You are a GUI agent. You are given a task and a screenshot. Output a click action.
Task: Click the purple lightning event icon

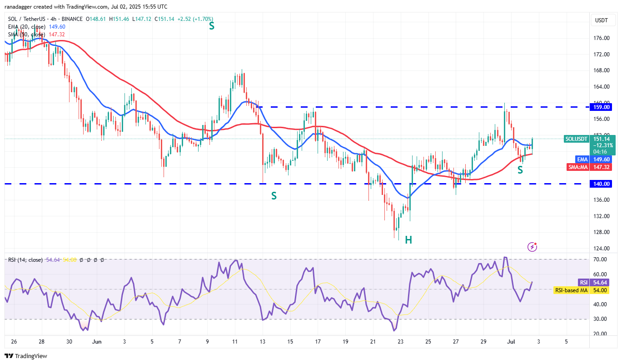(532, 247)
